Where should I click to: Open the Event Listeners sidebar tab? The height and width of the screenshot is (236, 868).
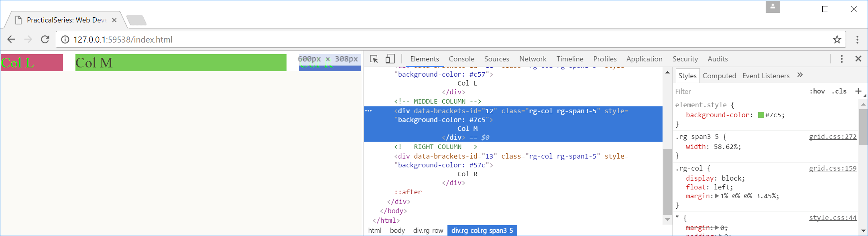click(x=766, y=76)
